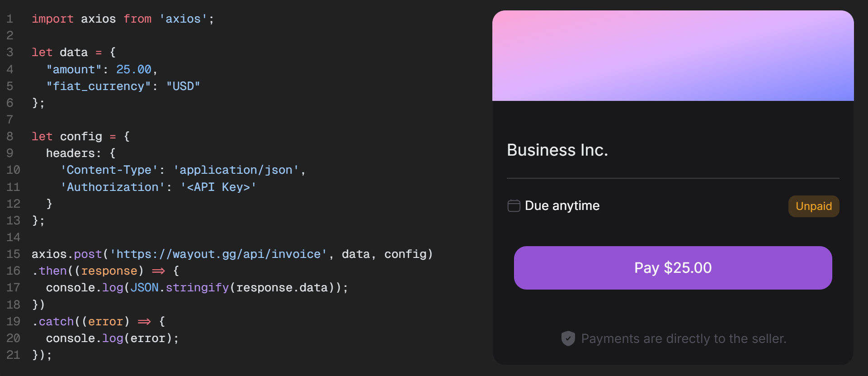The height and width of the screenshot is (376, 868).
Task: Click 'Payments are directly to the seller.' text
Action: (684, 338)
